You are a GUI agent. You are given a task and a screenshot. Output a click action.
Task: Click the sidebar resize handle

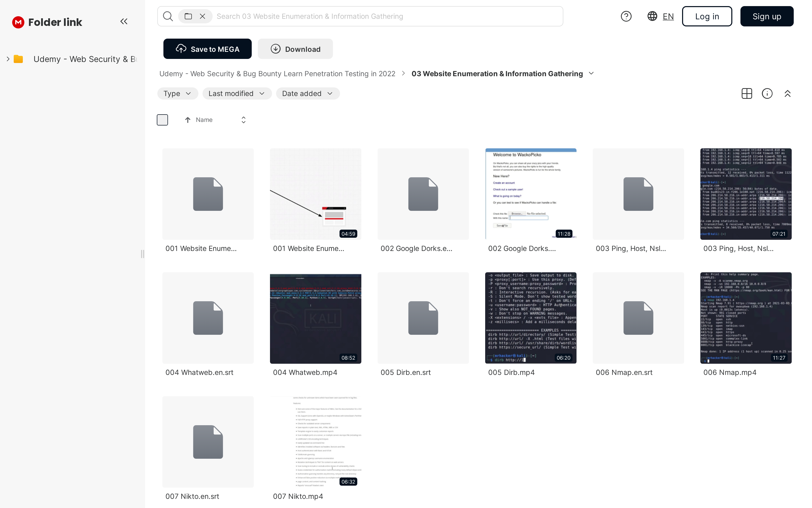[143, 254]
